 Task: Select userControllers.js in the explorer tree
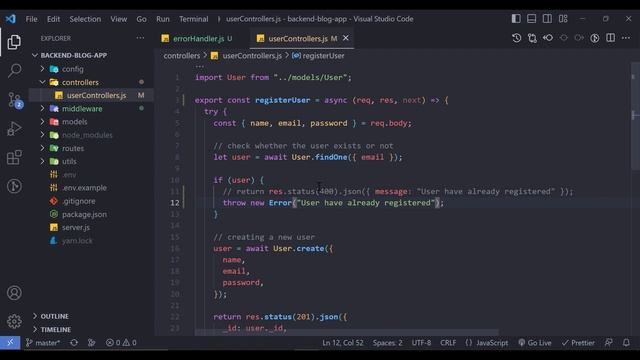point(96,96)
